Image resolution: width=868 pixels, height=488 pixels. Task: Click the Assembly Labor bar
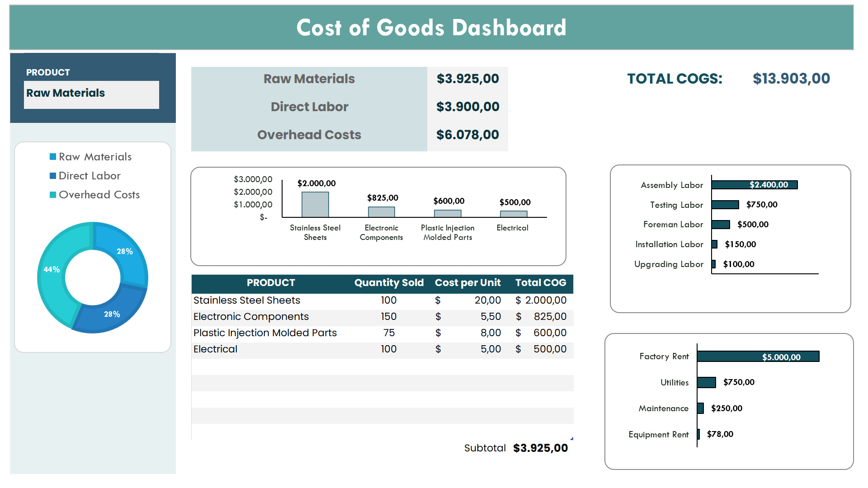(755, 185)
